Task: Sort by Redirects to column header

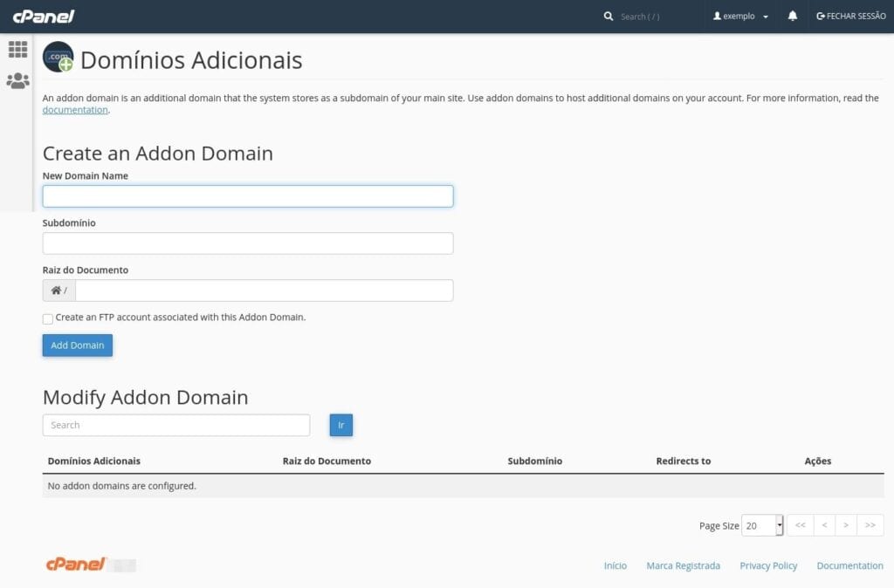Action: 683,461
